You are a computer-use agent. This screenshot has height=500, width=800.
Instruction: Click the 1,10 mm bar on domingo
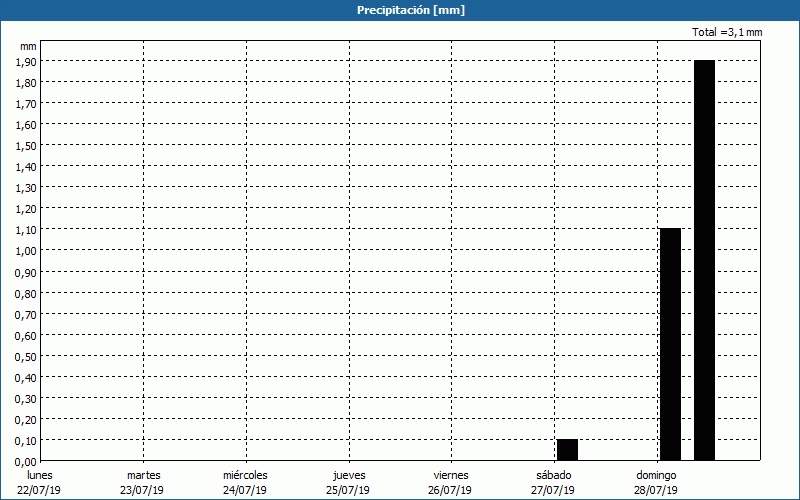click(670, 344)
